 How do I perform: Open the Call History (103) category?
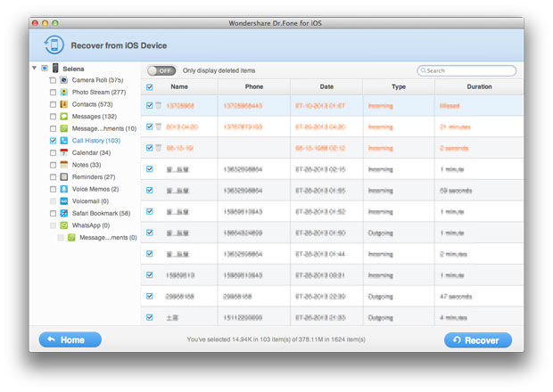coord(96,141)
